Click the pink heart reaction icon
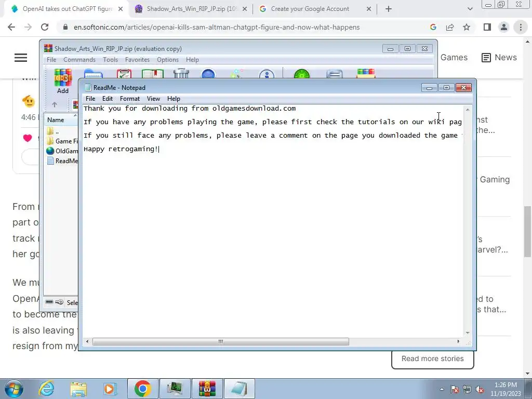Viewport: 532px width, 399px height. [x=28, y=138]
